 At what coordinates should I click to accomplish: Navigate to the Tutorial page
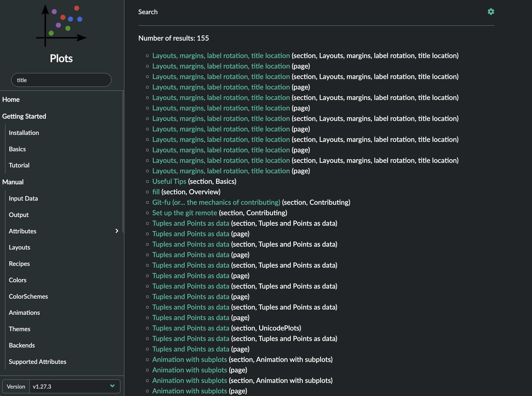click(19, 165)
